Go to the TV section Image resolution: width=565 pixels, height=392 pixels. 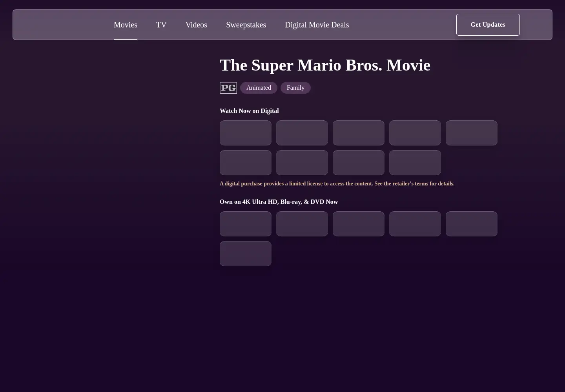(161, 25)
